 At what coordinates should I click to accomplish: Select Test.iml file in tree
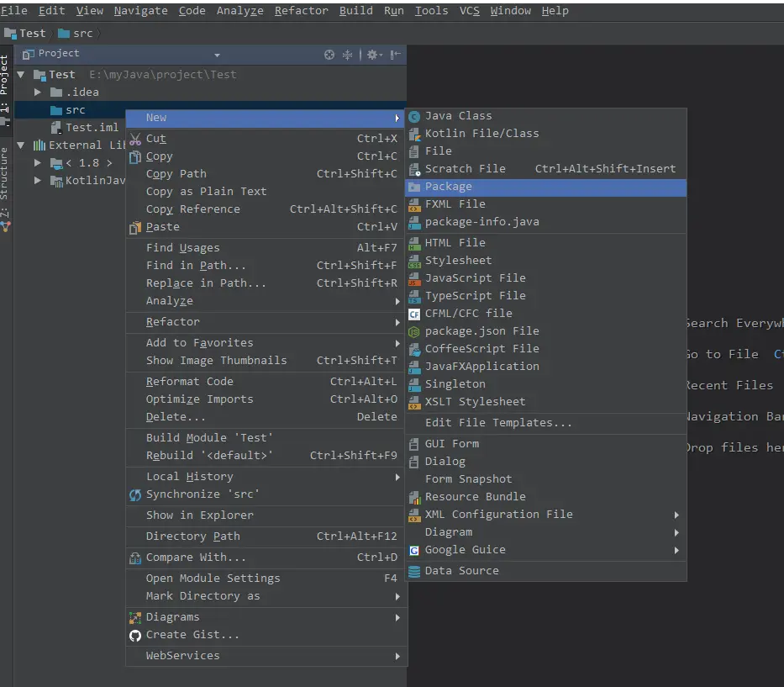85,128
